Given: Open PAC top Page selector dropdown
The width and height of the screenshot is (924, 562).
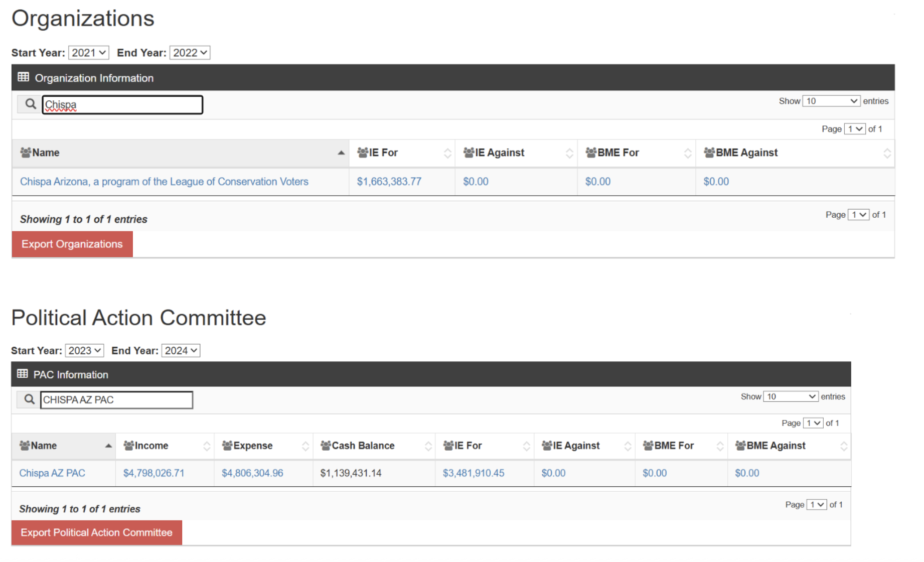Looking at the screenshot, I should click(813, 423).
